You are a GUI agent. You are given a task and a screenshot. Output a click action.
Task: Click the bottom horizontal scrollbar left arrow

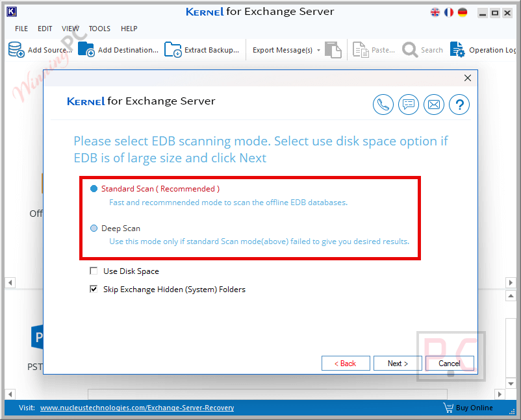tap(10, 394)
